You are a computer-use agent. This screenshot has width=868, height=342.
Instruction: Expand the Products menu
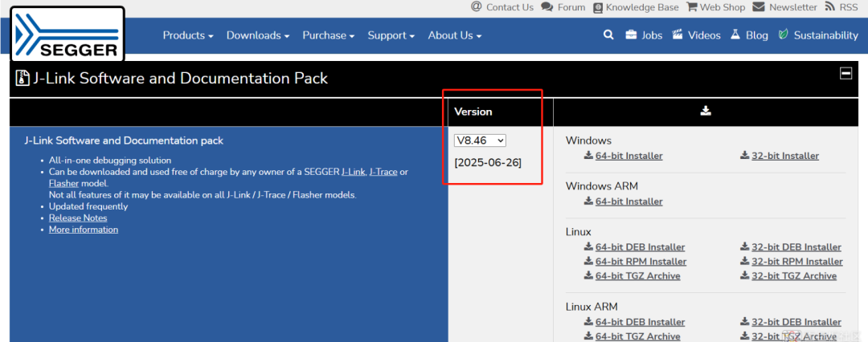[x=187, y=35]
